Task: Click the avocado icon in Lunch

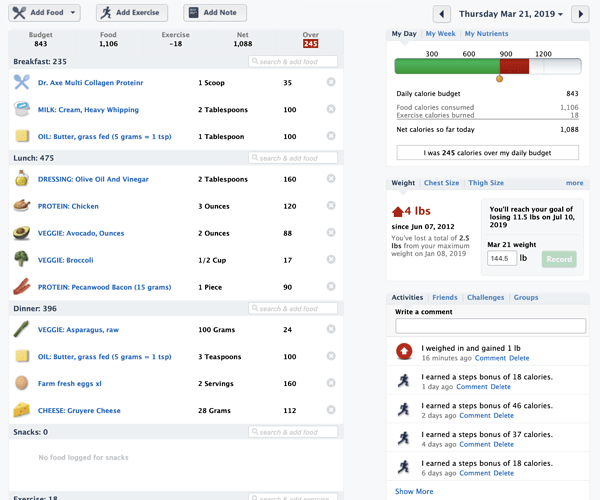Action: click(x=21, y=233)
